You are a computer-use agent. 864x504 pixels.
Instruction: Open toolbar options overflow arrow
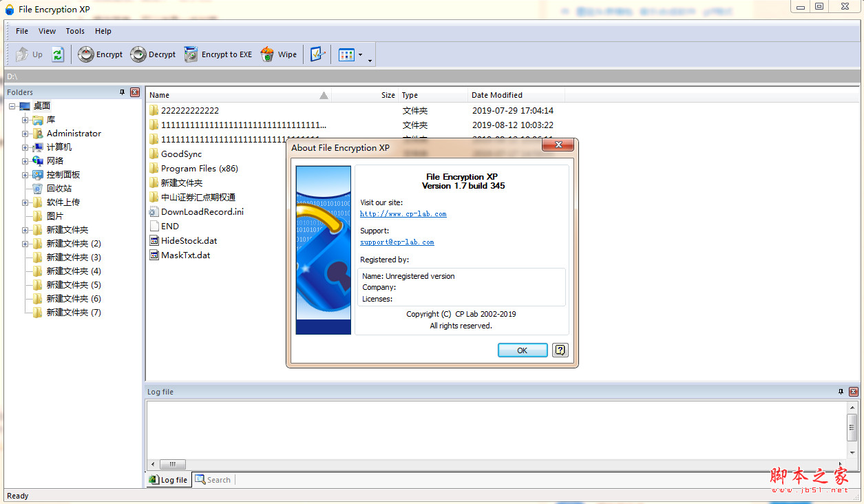point(370,61)
